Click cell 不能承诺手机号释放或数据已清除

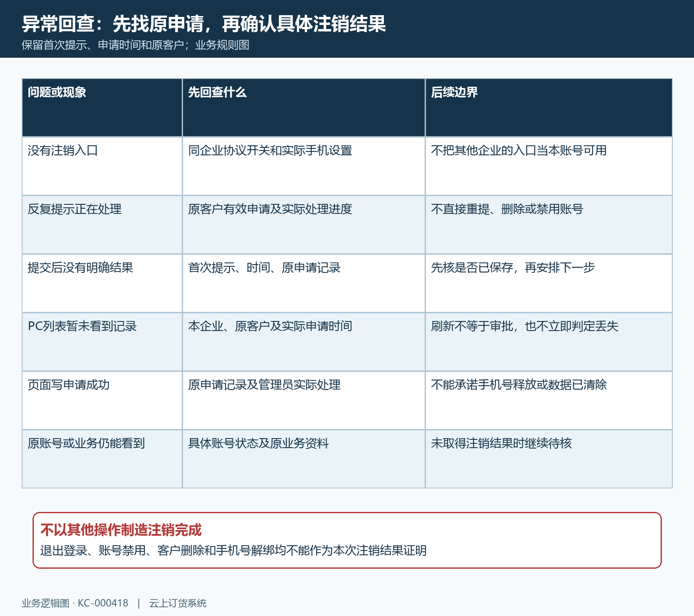click(x=549, y=400)
